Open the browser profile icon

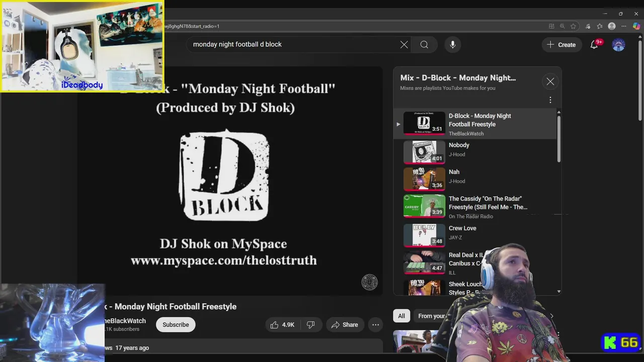(x=612, y=26)
